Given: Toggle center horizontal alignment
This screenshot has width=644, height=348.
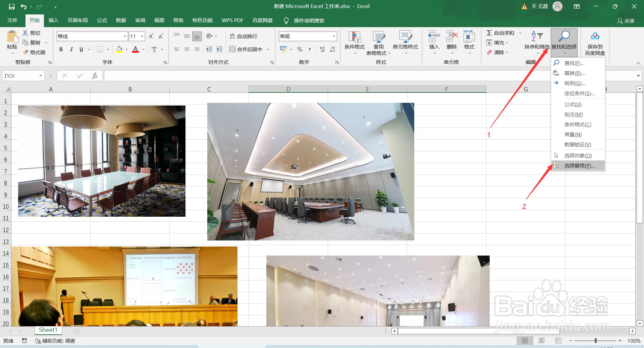Looking at the screenshot, I should pyautogui.click(x=187, y=49).
